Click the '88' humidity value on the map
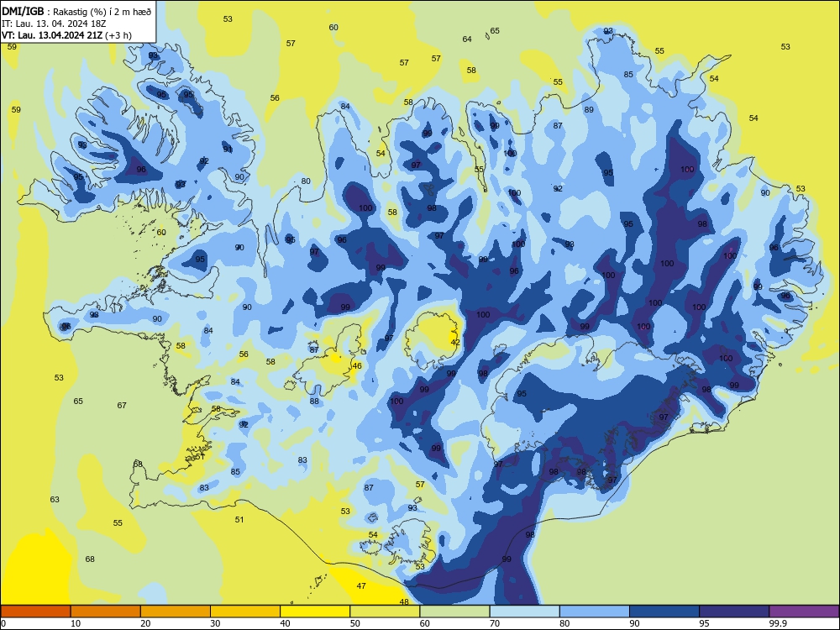840x630 pixels. pyautogui.click(x=314, y=402)
